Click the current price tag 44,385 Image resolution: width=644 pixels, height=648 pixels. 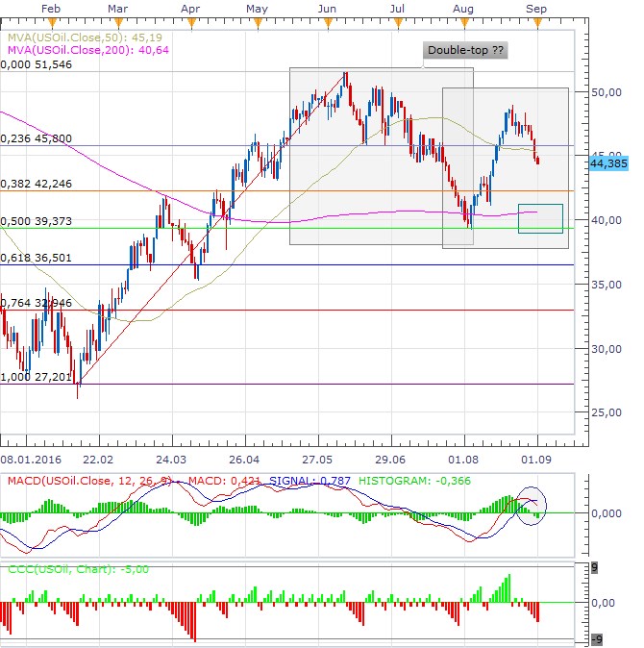(x=608, y=163)
